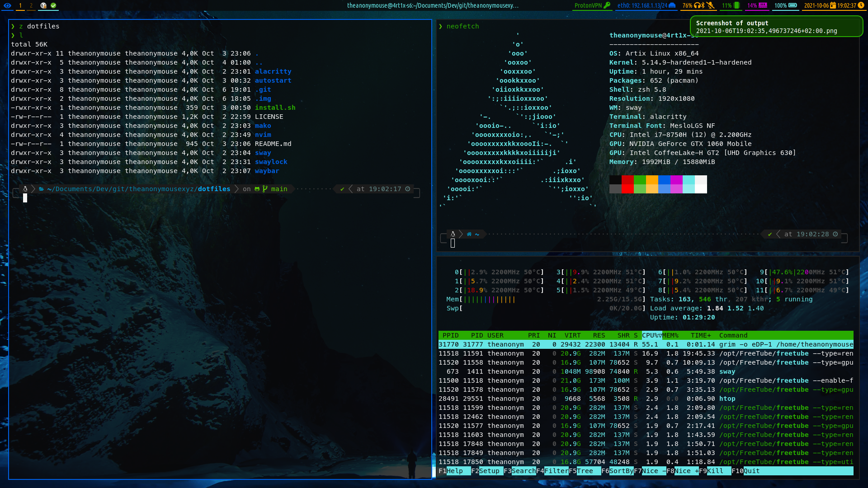Open htop Help with F1
The width and height of the screenshot is (868, 488).
[x=454, y=471]
